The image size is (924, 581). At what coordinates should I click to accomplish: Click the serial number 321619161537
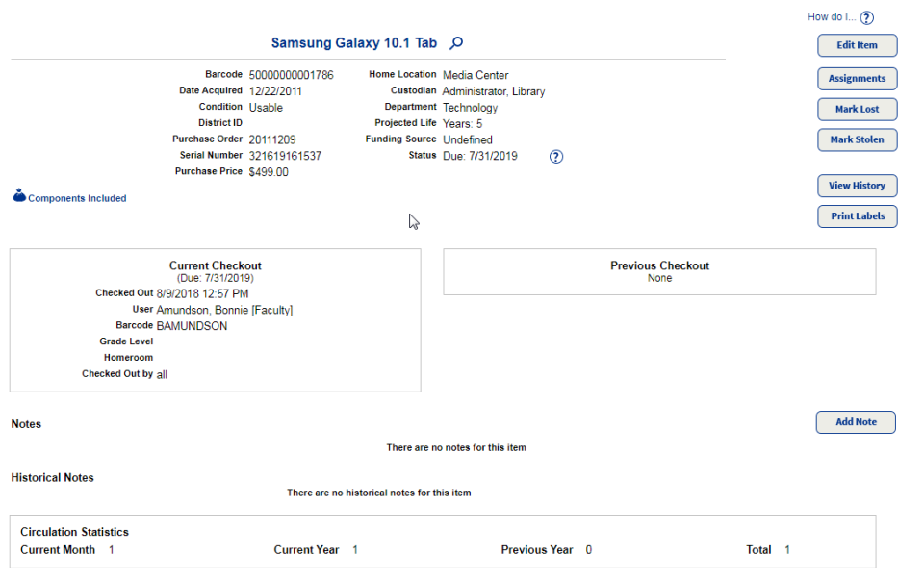click(285, 156)
